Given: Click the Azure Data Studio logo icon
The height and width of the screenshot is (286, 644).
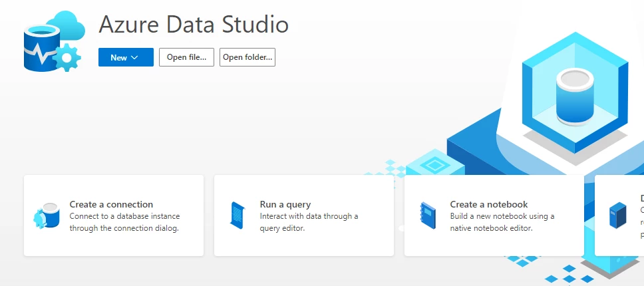Looking at the screenshot, I should tap(54, 41).
